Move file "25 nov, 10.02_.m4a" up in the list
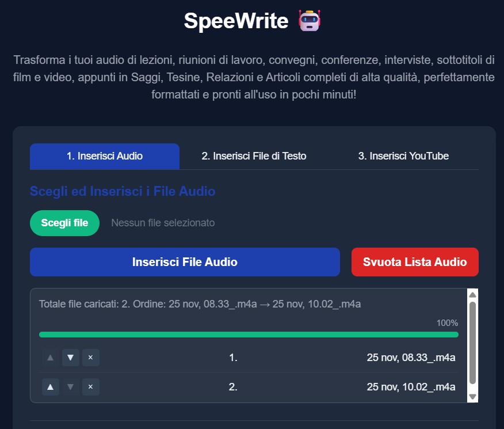This screenshot has width=504, height=429. [x=50, y=387]
